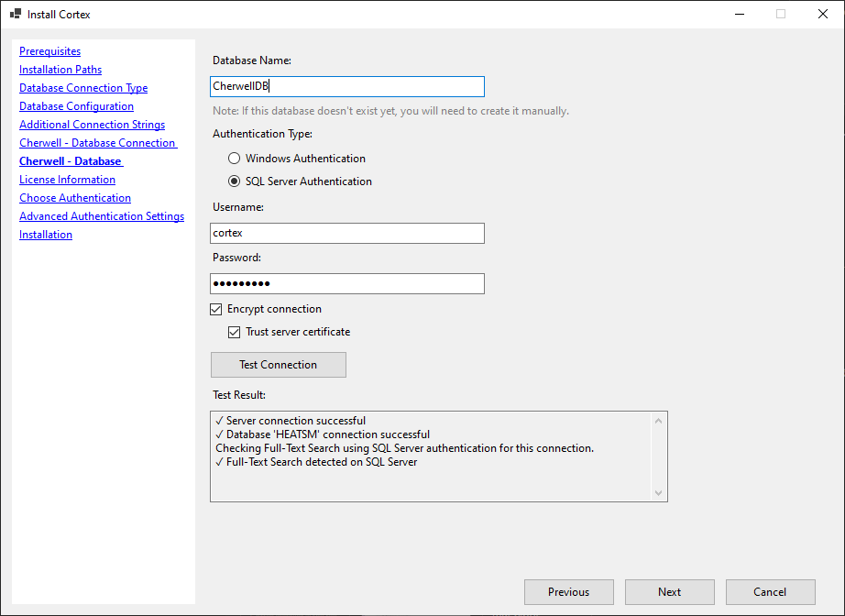Select SQL Server Authentication

[234, 181]
